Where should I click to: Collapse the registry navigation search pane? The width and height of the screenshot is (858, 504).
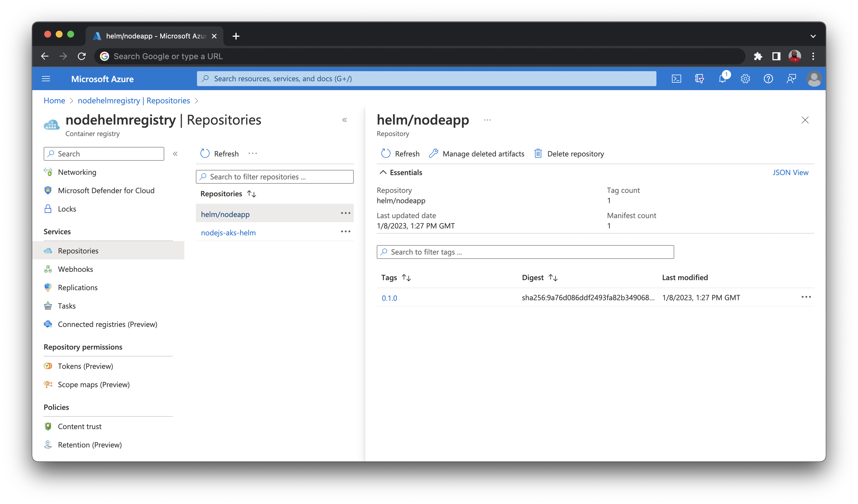tap(175, 154)
